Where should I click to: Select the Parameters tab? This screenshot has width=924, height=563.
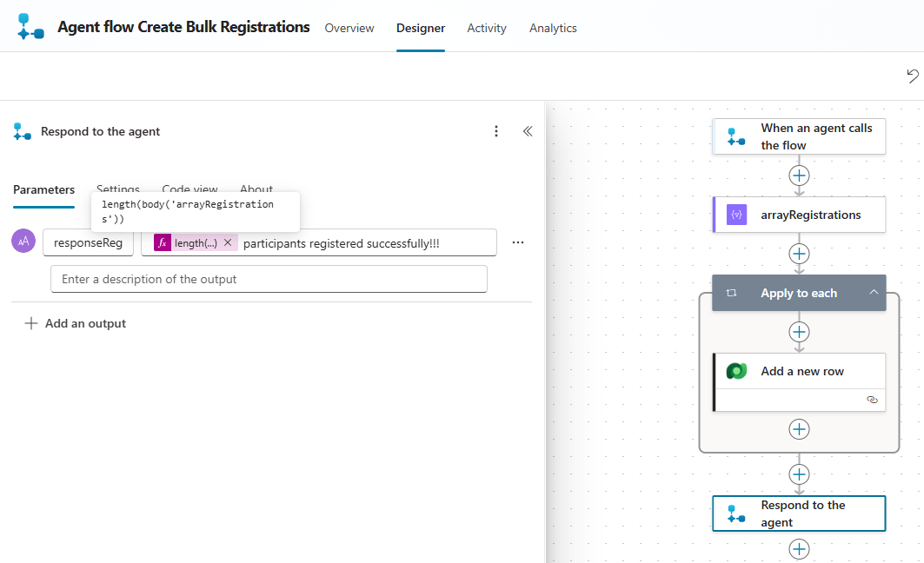pos(43,189)
